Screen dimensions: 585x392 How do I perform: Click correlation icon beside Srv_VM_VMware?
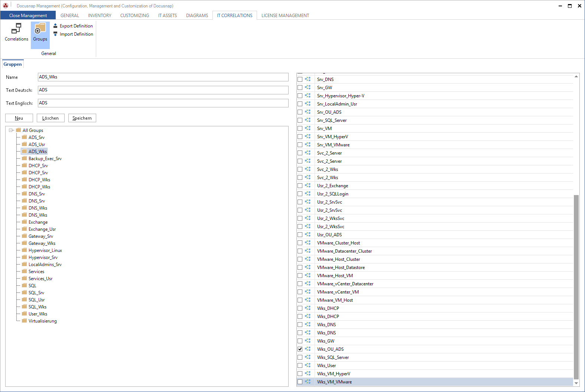(308, 145)
